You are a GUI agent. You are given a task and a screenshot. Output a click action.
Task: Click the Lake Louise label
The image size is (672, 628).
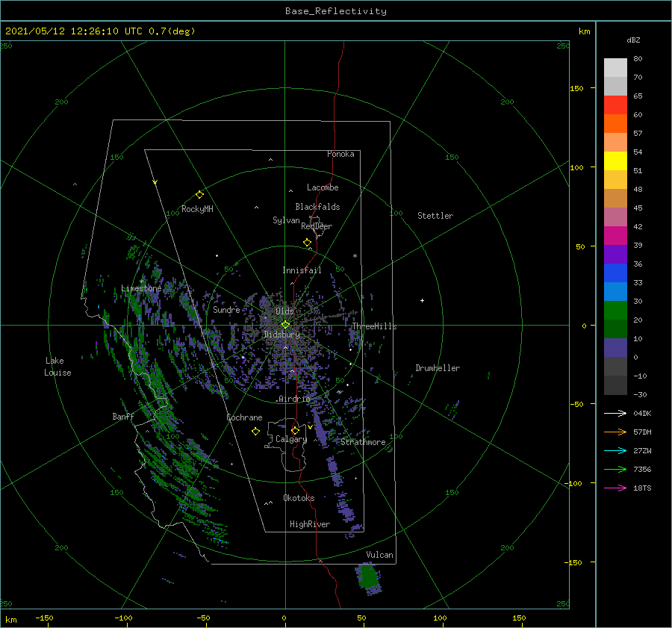(x=57, y=367)
